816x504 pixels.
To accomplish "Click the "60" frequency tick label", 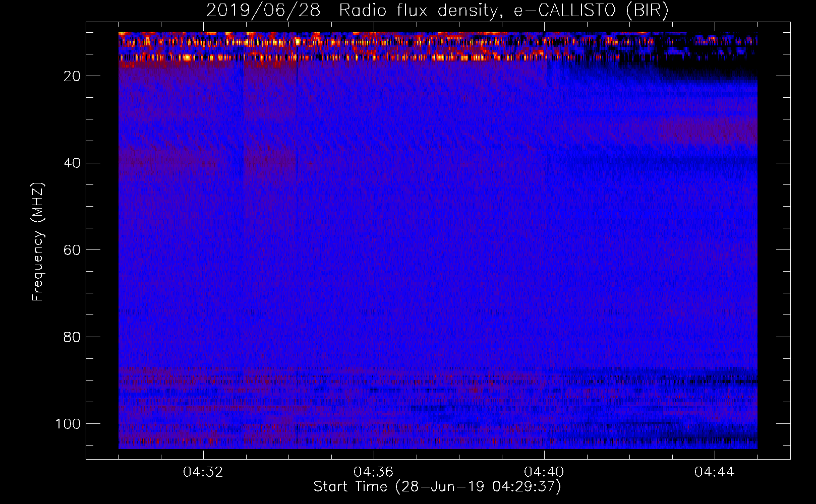I will pos(73,250).
